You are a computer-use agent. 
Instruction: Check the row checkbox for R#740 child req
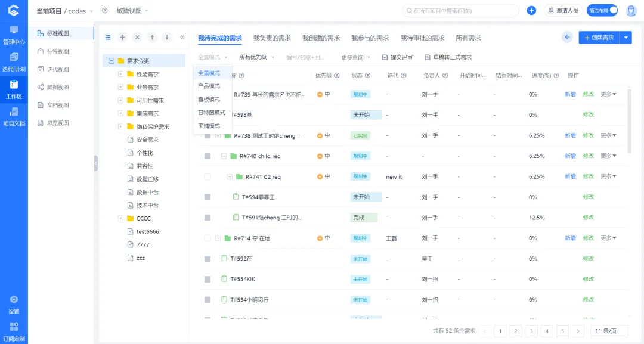tap(208, 156)
